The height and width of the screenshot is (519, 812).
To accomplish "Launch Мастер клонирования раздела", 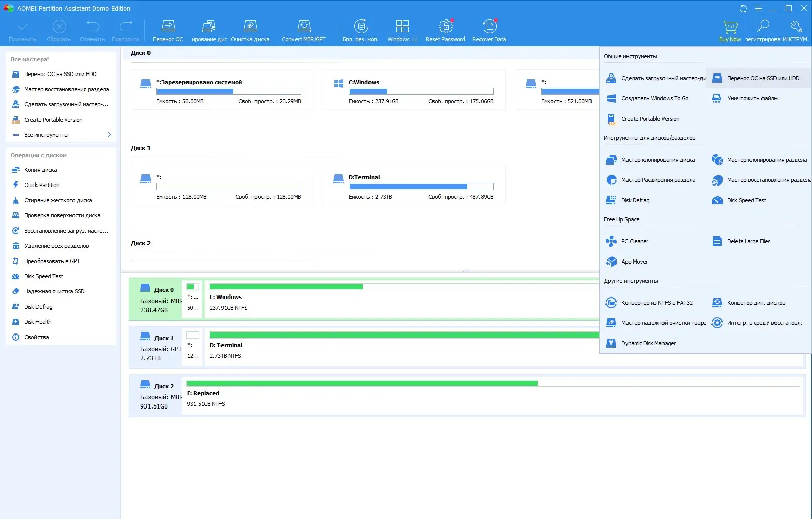I will click(758, 160).
